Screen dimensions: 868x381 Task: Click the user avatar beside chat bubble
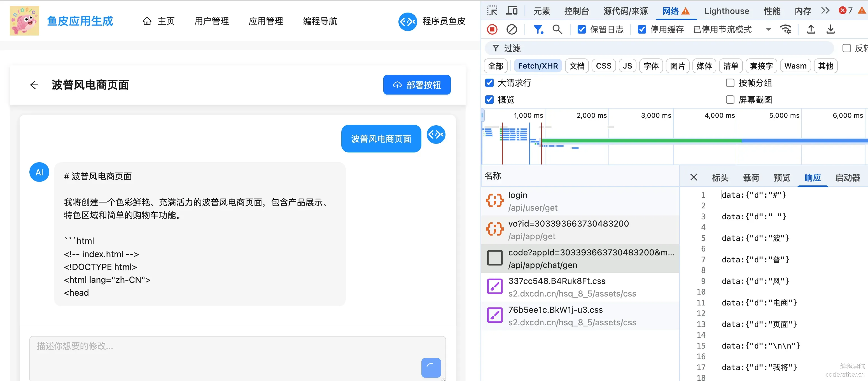(x=436, y=135)
